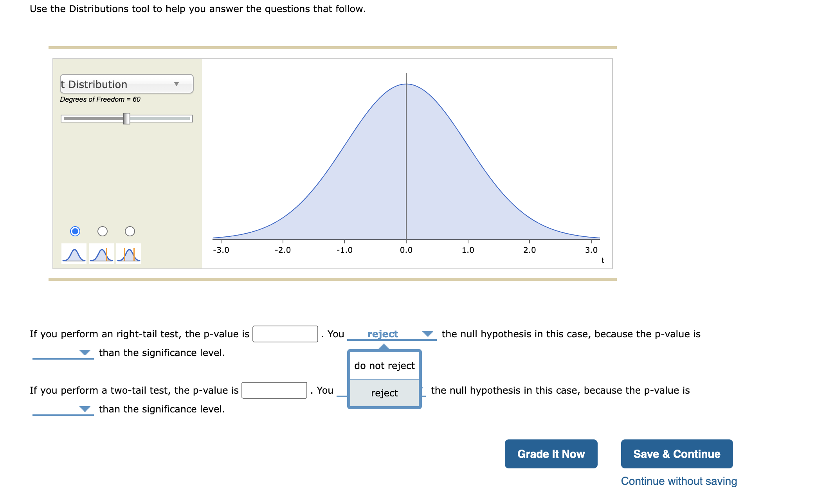Select the third radio button option

[x=129, y=232]
